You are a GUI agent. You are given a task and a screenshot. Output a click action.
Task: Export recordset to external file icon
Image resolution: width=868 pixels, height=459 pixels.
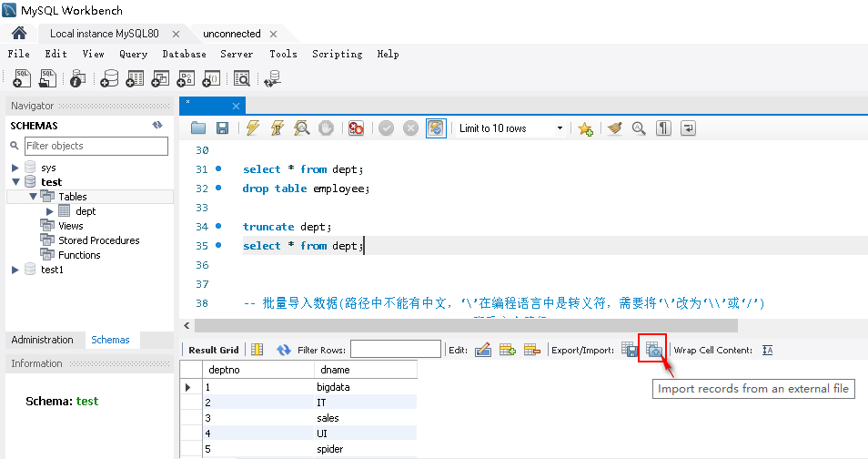coord(630,350)
